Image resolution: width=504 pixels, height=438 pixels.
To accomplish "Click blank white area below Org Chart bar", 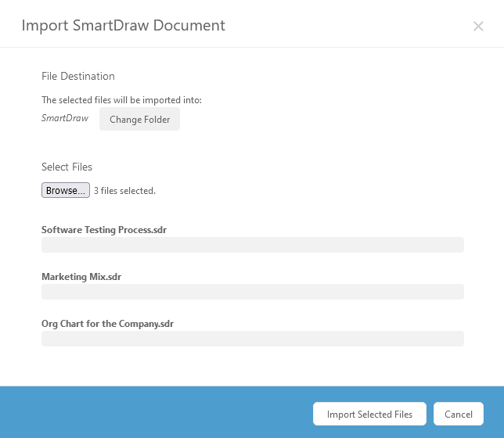I will [252, 366].
